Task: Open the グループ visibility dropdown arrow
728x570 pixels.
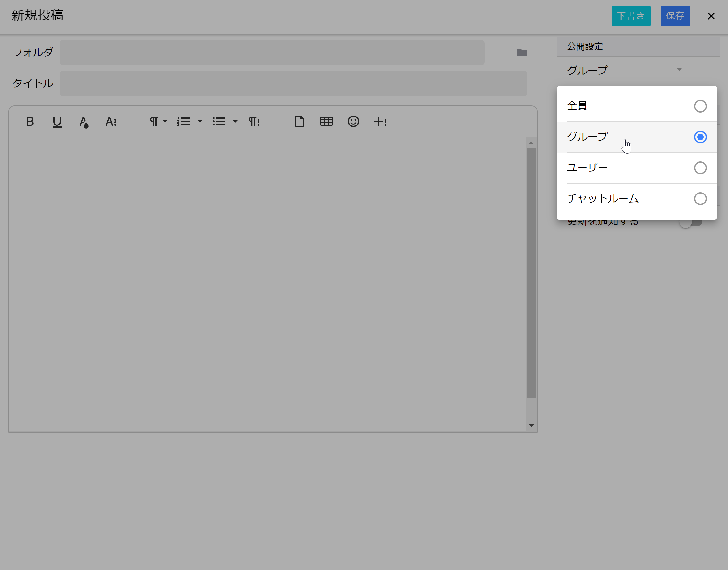Action: click(x=679, y=69)
